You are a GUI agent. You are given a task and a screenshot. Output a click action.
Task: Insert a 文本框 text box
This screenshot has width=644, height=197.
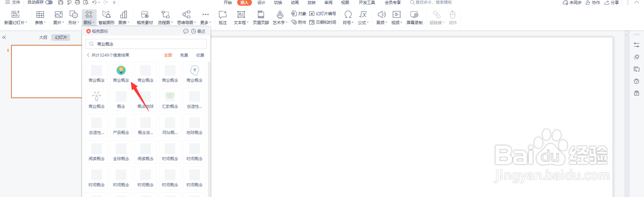(x=241, y=18)
